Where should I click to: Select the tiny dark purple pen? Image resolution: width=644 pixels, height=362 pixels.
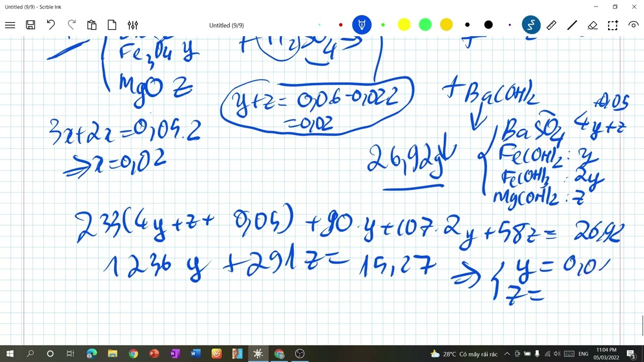point(510,25)
